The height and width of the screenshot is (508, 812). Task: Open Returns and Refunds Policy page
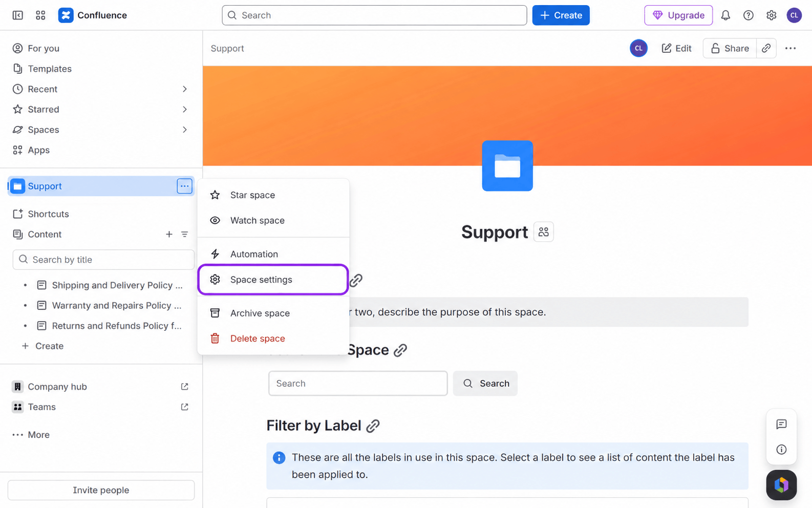117,326
